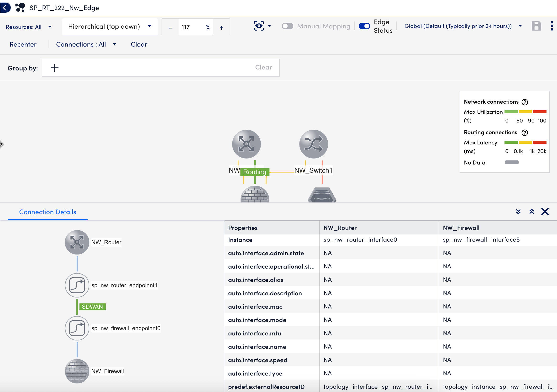Viewport: 557px width, 392px height.
Task: Click Clear next to Connections
Action: point(139,44)
